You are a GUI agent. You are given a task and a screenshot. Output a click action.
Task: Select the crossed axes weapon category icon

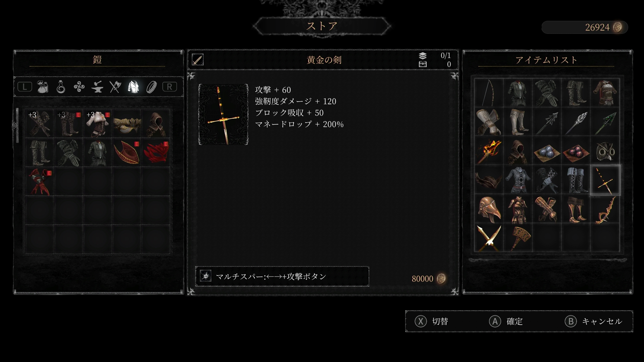coord(115,87)
